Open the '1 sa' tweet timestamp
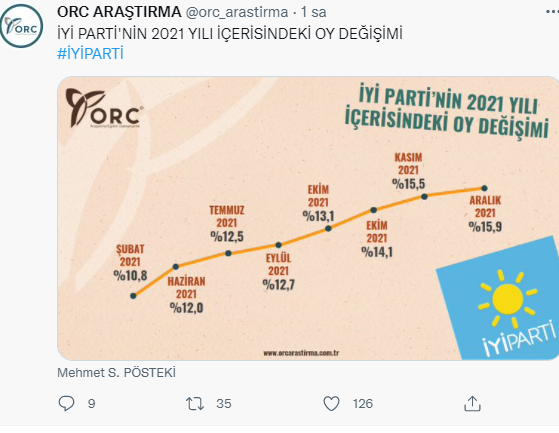 click(x=314, y=12)
